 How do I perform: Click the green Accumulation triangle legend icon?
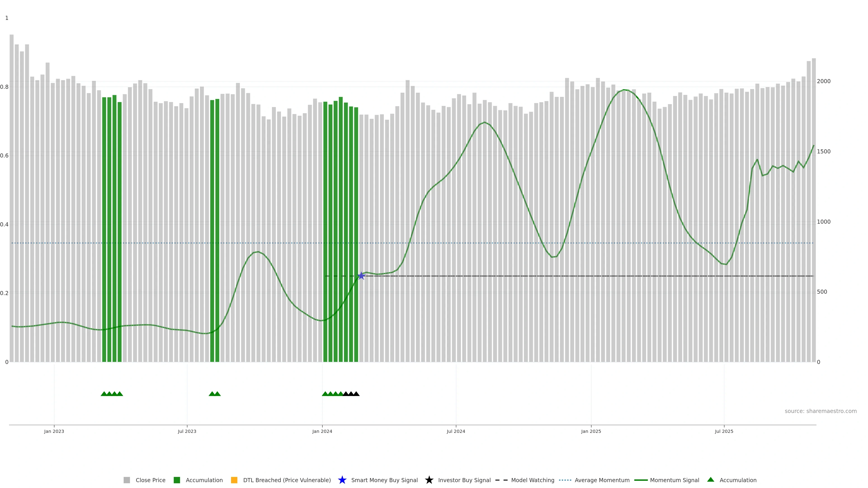(x=711, y=480)
